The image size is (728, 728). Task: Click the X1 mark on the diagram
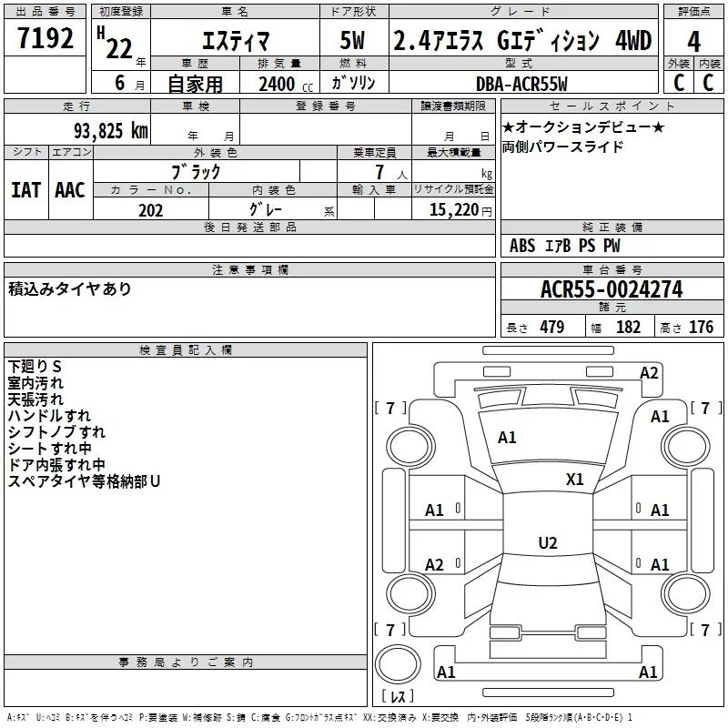pyautogui.click(x=574, y=480)
